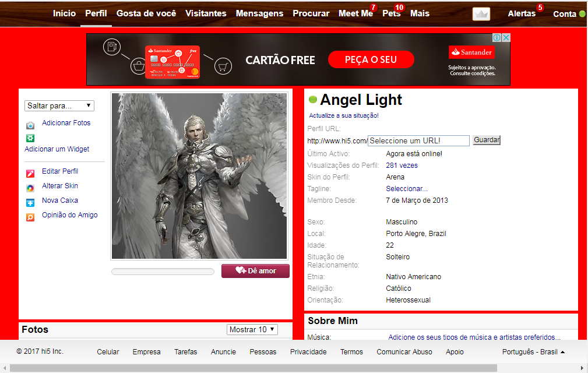Click the scrollbar right arrow
The image size is (588, 373).
coord(582,368)
